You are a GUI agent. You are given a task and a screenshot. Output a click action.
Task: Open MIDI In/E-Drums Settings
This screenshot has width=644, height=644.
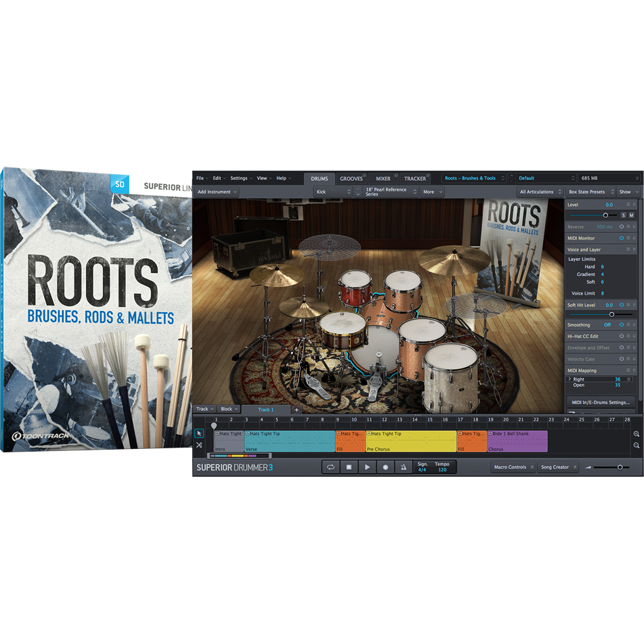tap(601, 402)
